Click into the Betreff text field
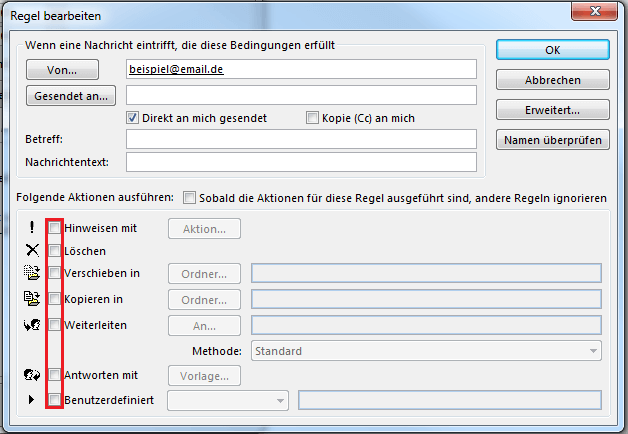 301,139
